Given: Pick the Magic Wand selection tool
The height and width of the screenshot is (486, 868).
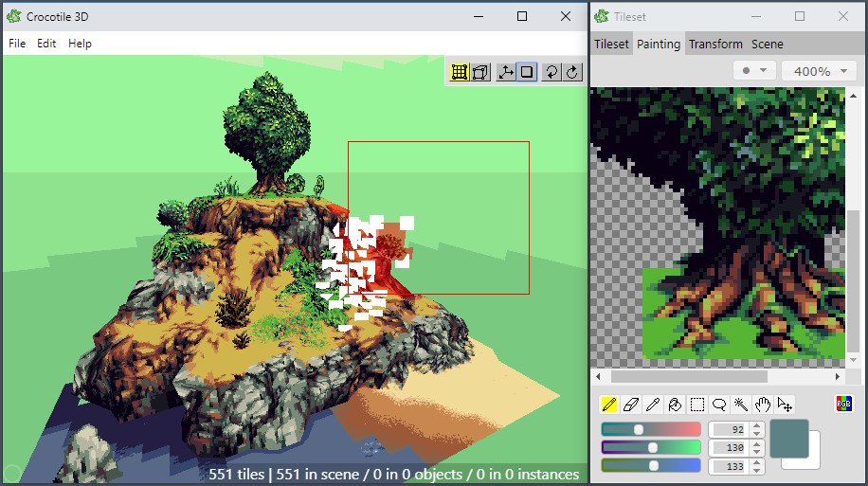Looking at the screenshot, I should [741, 405].
